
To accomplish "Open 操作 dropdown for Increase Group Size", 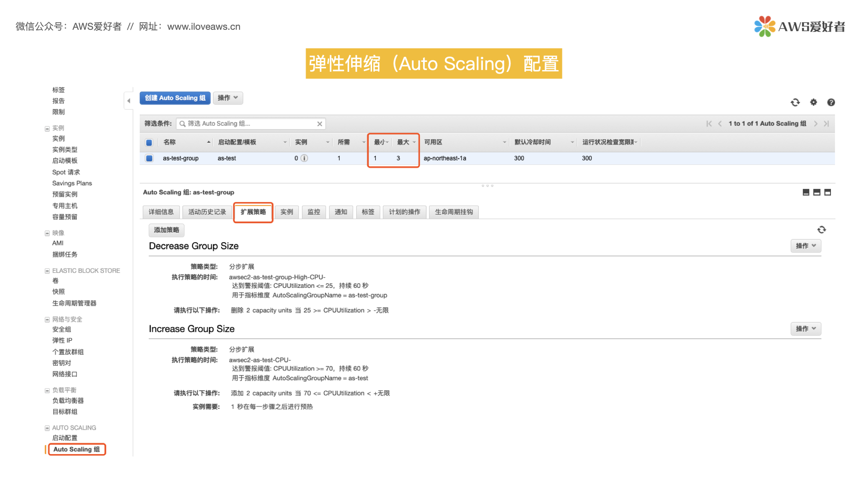I will click(806, 329).
